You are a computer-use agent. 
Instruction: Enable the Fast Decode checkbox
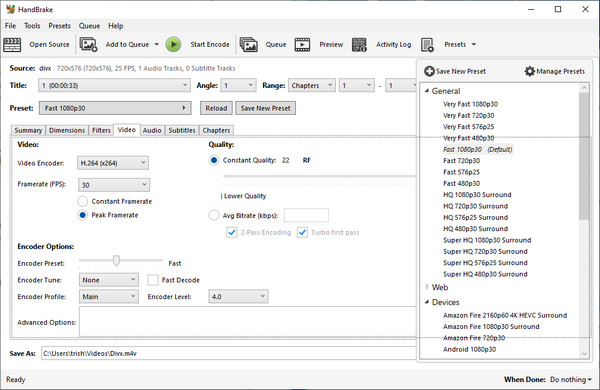click(x=153, y=280)
